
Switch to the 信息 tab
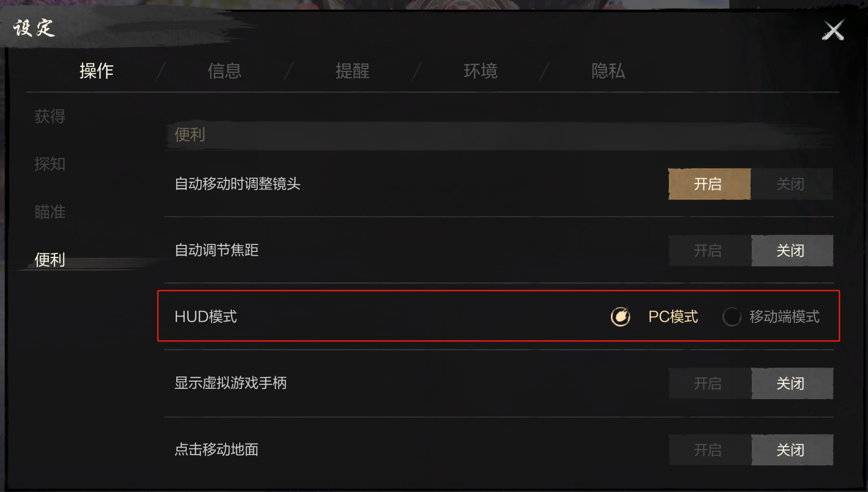click(225, 71)
